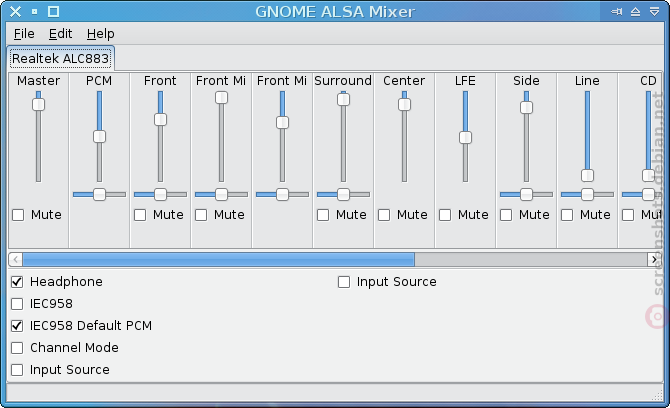Click the pin window icon in title bar
This screenshot has height=408, width=670.
click(x=616, y=12)
